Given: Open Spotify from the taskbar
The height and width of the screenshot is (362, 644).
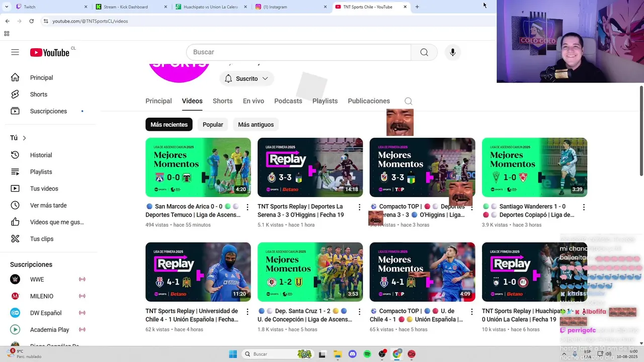Looking at the screenshot, I should [x=367, y=354].
